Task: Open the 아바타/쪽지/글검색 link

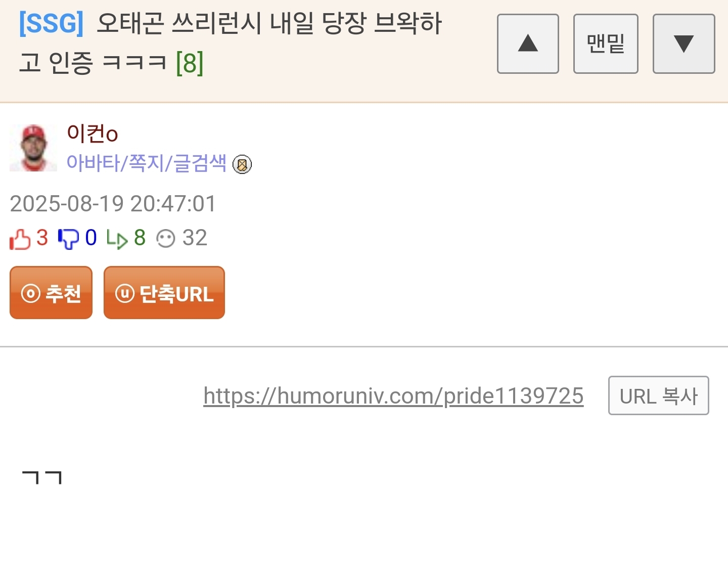Action: [147, 163]
